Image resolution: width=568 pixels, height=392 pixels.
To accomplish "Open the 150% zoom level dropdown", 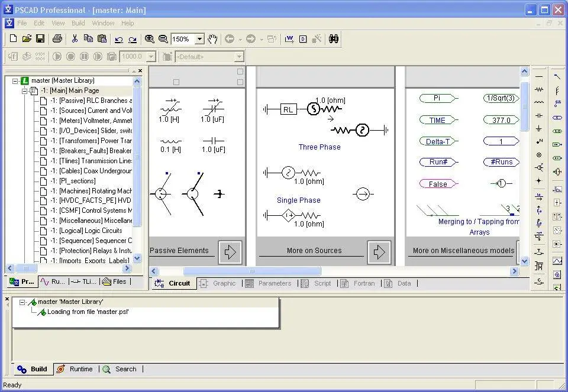I will pos(199,39).
